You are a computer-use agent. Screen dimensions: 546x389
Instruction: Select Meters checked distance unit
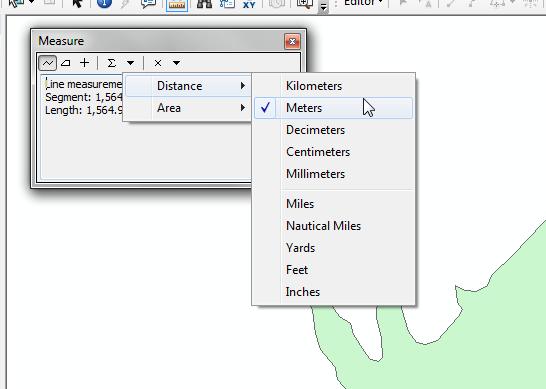click(x=334, y=108)
